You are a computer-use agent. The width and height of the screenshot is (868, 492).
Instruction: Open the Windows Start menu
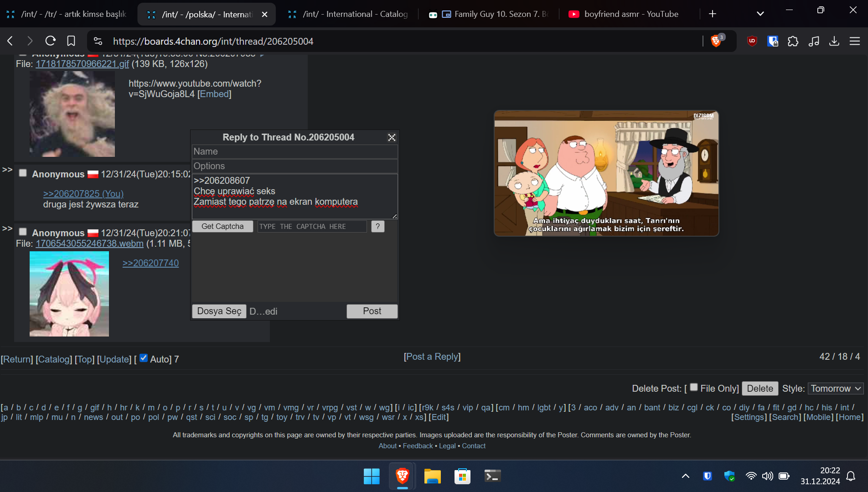pos(372,476)
